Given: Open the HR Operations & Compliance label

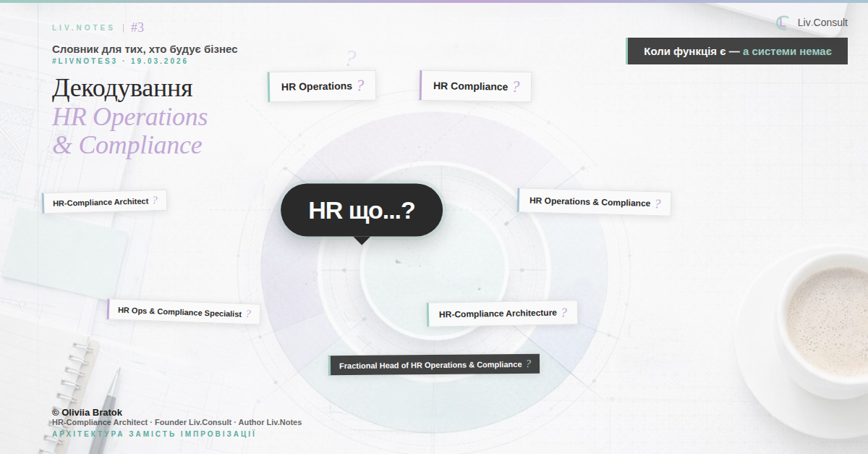Looking at the screenshot, I should [x=590, y=202].
